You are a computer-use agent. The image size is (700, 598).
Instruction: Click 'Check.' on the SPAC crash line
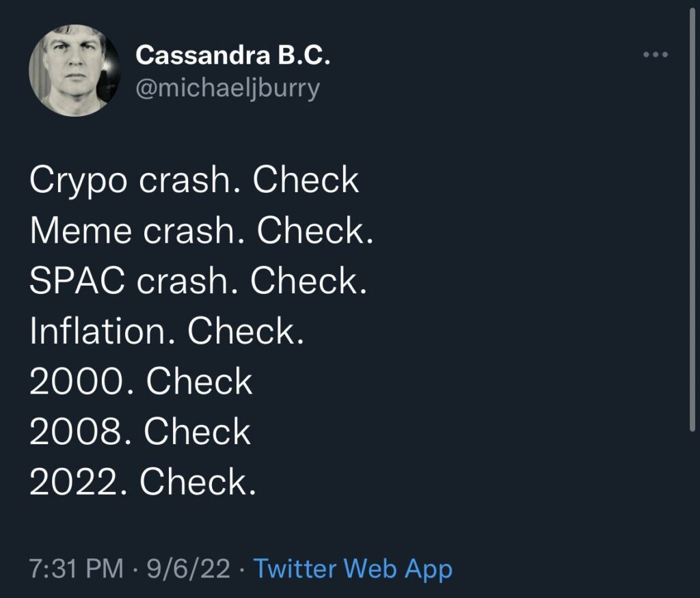[309, 281]
